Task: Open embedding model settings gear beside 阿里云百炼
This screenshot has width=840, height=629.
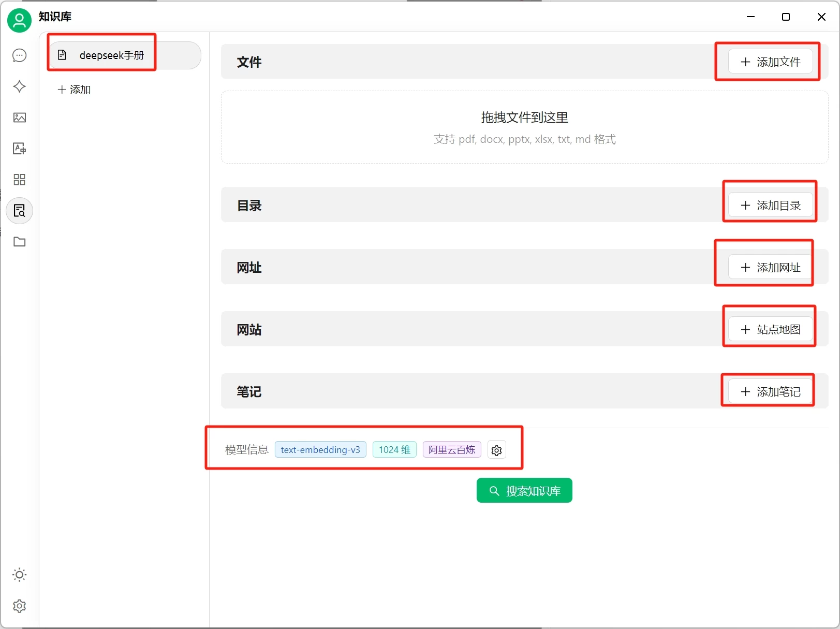Action: point(496,450)
